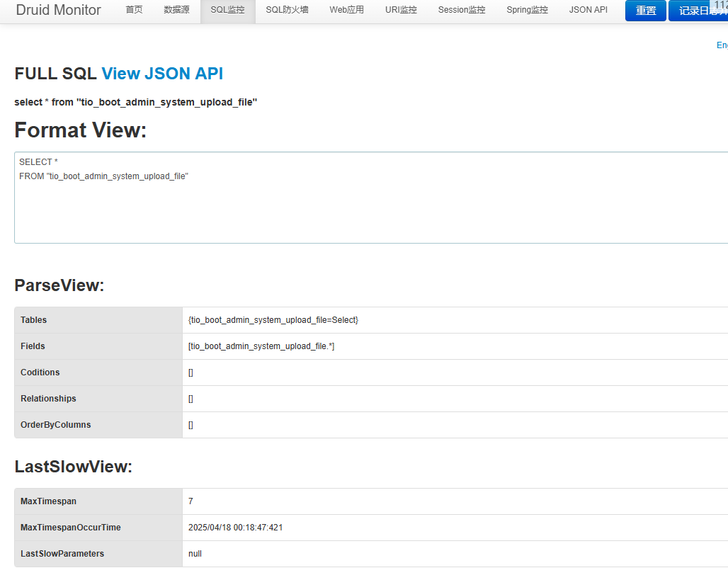The height and width of the screenshot is (580, 728).
Task: Click the full SQL statement under the heading
Action: [135, 102]
